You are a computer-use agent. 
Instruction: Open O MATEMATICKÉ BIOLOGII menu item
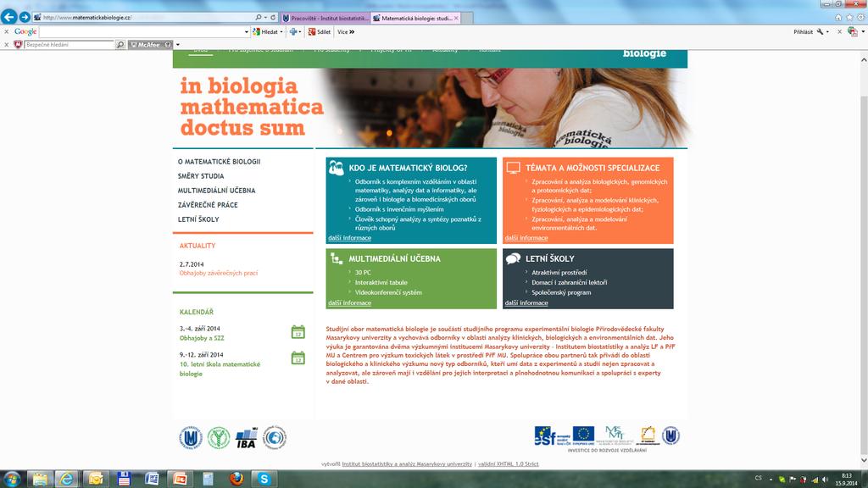point(220,162)
